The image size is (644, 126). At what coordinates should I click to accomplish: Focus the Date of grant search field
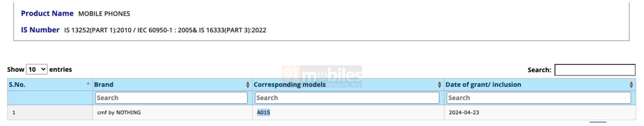point(539,98)
